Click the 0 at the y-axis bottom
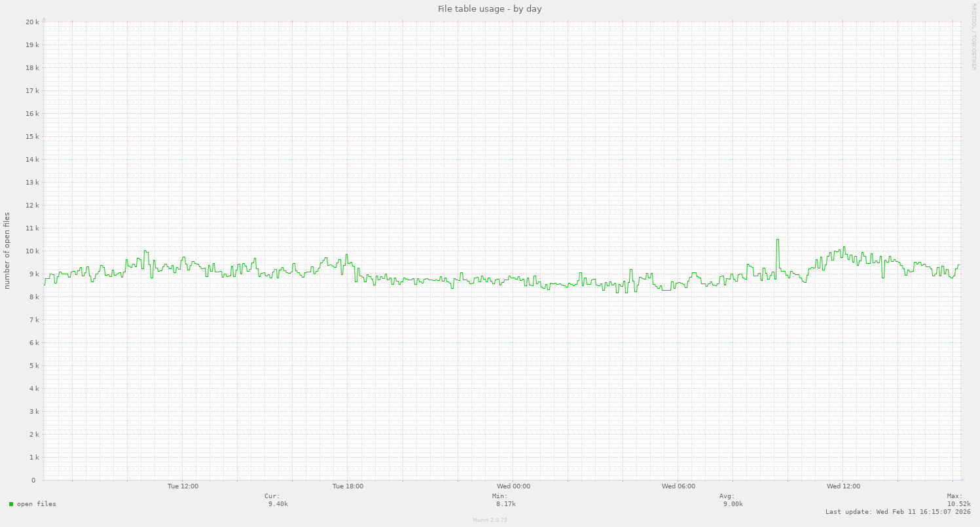The height and width of the screenshot is (527, 980). [x=33, y=479]
